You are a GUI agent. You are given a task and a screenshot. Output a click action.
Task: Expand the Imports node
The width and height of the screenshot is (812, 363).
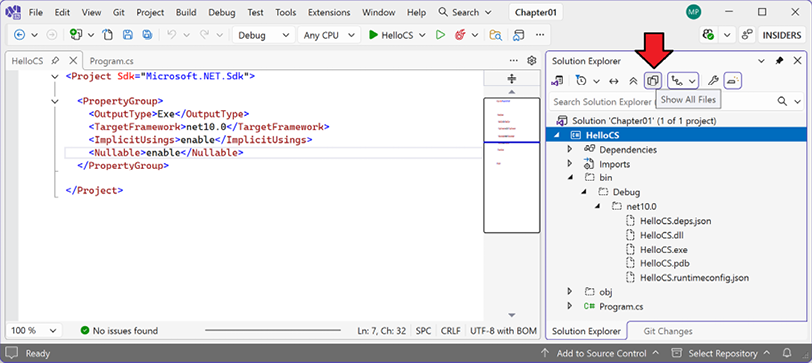tap(570, 164)
